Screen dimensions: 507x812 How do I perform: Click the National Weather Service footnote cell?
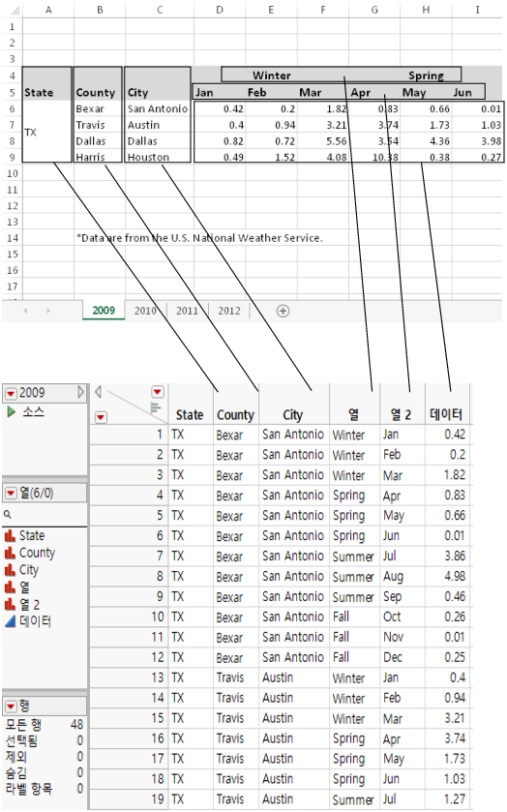(x=199, y=238)
